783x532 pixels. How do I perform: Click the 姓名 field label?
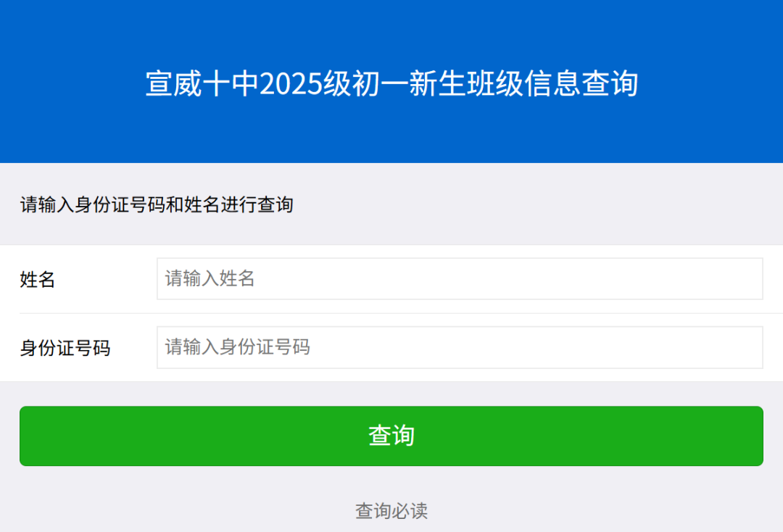point(38,279)
